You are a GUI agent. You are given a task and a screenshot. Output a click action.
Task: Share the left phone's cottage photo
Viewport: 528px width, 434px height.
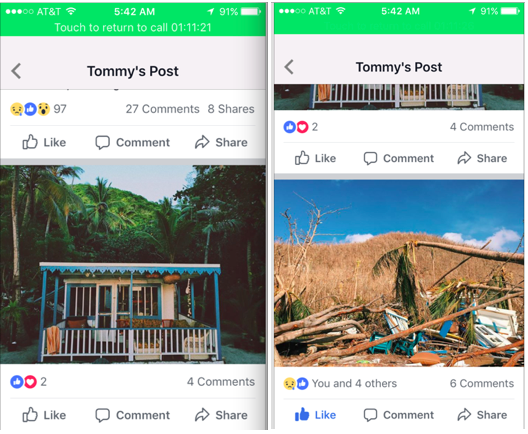pos(221,415)
